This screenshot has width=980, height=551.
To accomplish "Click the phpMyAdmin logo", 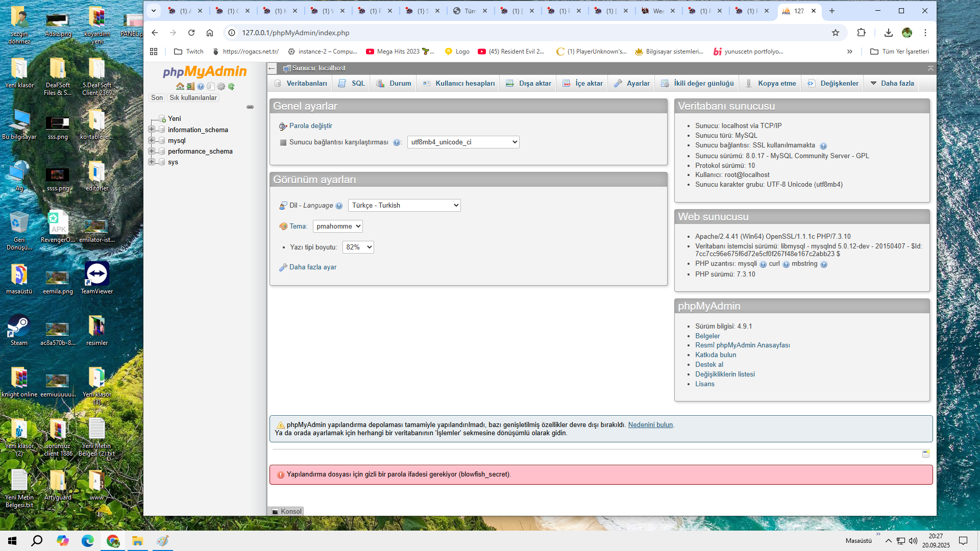I will [x=205, y=71].
